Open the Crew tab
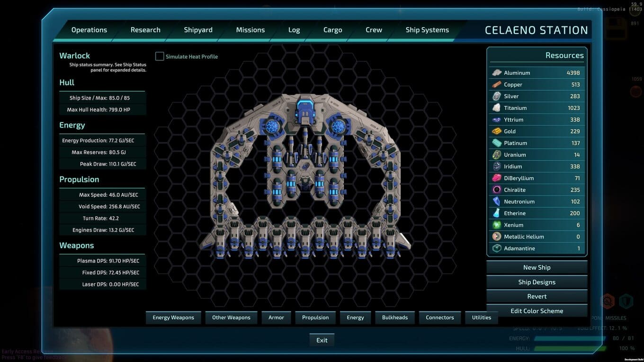 [x=374, y=30]
